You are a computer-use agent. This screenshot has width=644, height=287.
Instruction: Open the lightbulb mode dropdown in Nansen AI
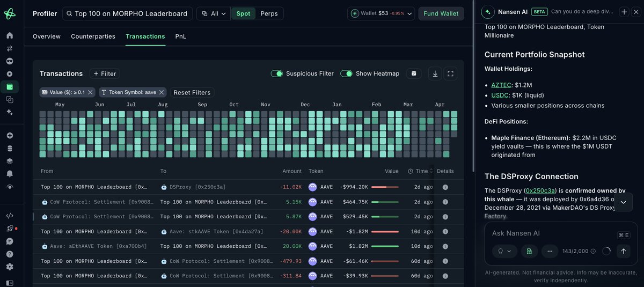coord(504,251)
